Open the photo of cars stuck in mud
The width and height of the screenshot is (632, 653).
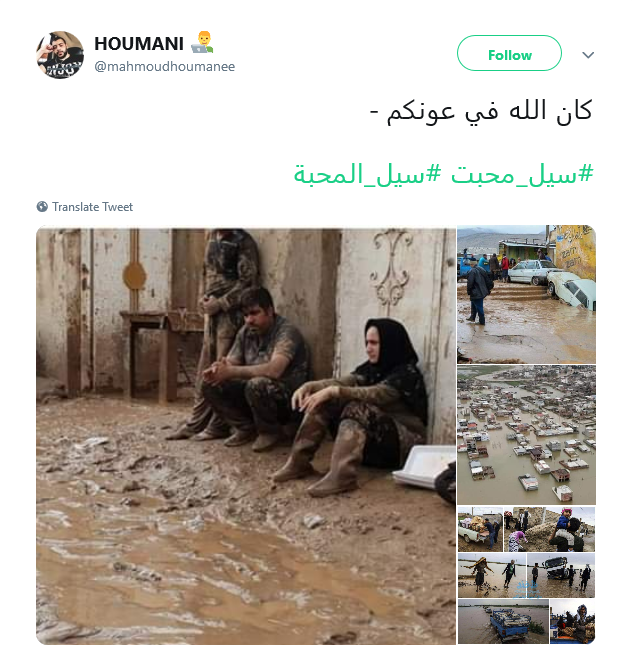tap(526, 294)
